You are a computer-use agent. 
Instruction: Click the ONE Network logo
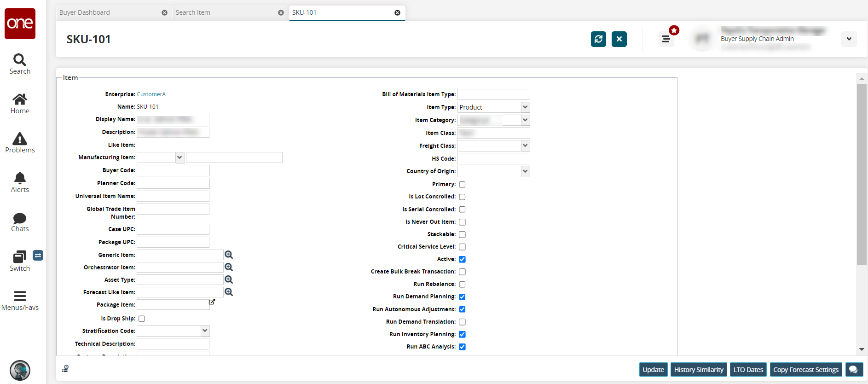[x=20, y=23]
